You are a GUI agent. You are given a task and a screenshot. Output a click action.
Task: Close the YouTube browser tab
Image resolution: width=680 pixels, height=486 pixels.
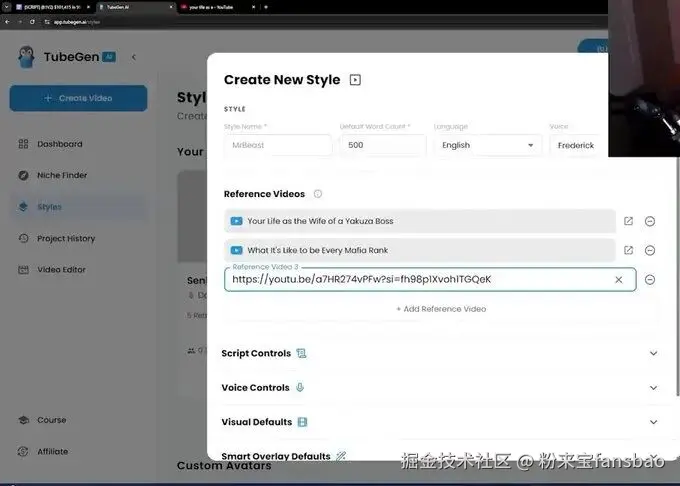pyautogui.click(x=253, y=7)
